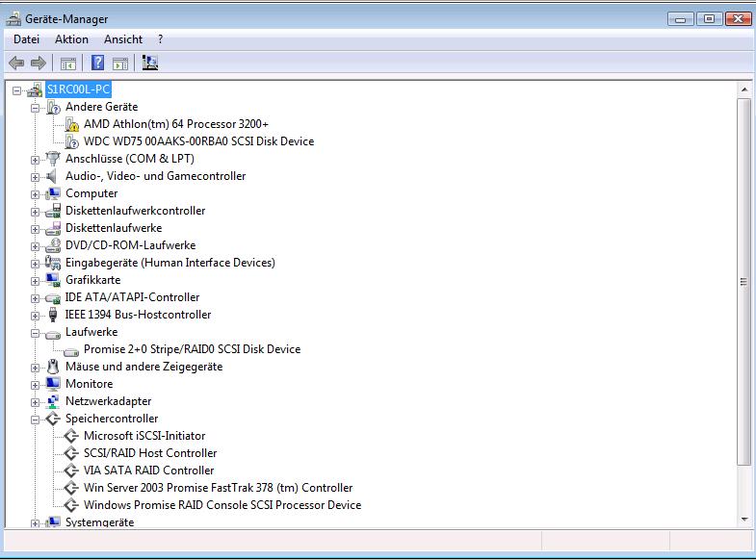
Task: Expand the Grafikkarte node
Action: point(36,281)
